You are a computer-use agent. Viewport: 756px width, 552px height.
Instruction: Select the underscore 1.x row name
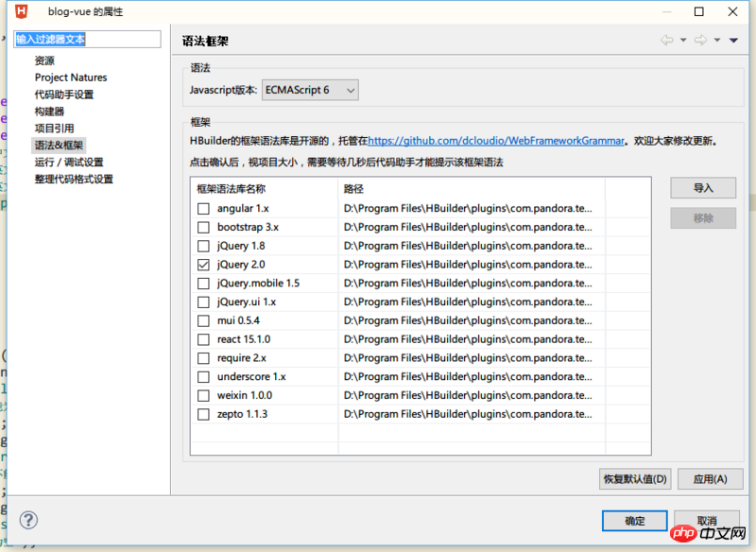(x=251, y=377)
